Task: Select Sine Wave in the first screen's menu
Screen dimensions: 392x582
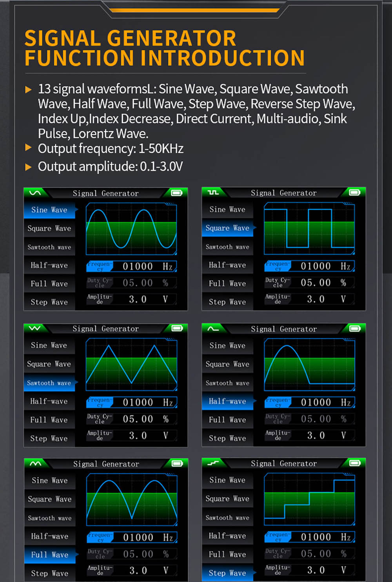Action: pyautogui.click(x=49, y=210)
